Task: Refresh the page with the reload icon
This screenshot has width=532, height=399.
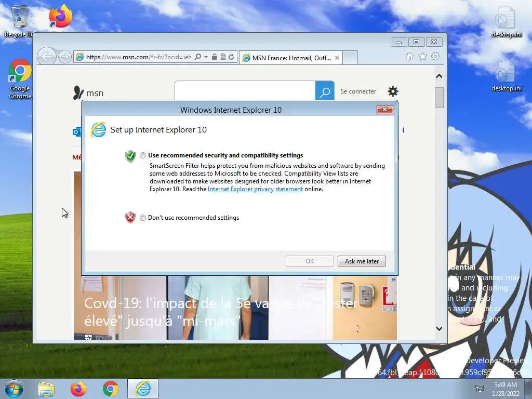Action: [x=231, y=57]
